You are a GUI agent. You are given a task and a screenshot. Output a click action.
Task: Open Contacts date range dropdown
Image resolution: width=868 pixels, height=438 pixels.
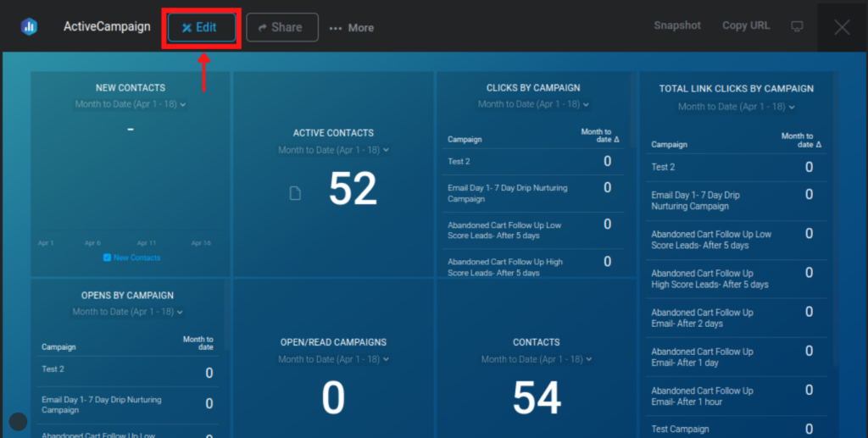coord(537,359)
